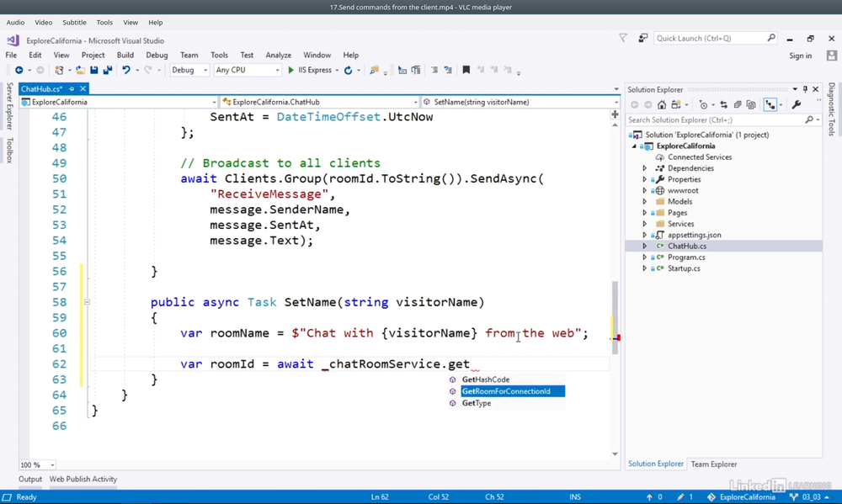
Task: Click the Open File folder icon
Action: pyautogui.click(x=80, y=71)
